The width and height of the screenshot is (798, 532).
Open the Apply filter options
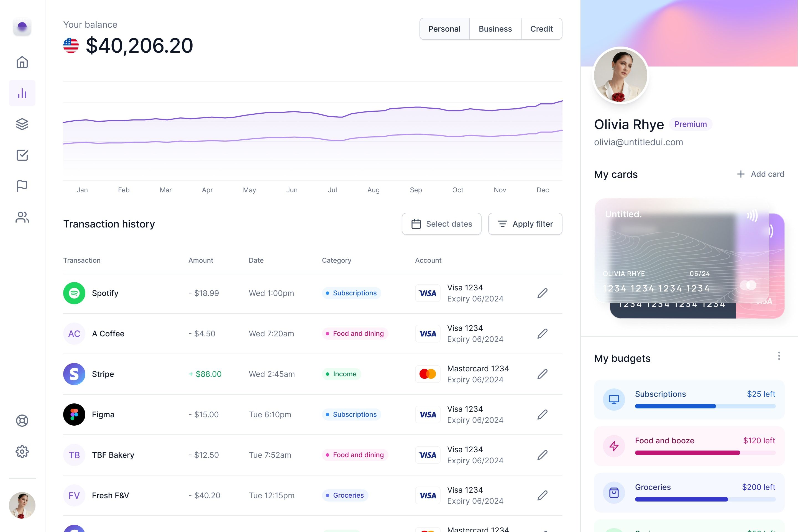525,224
